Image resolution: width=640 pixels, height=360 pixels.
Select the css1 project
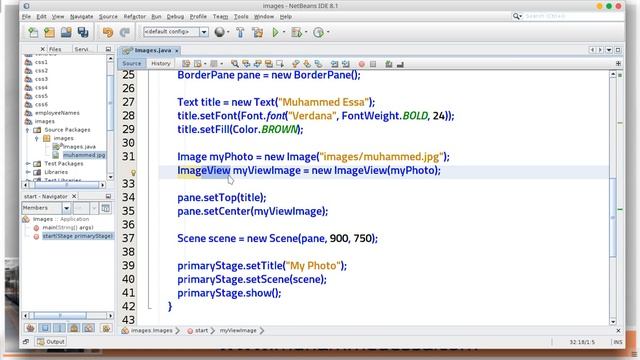[41, 62]
